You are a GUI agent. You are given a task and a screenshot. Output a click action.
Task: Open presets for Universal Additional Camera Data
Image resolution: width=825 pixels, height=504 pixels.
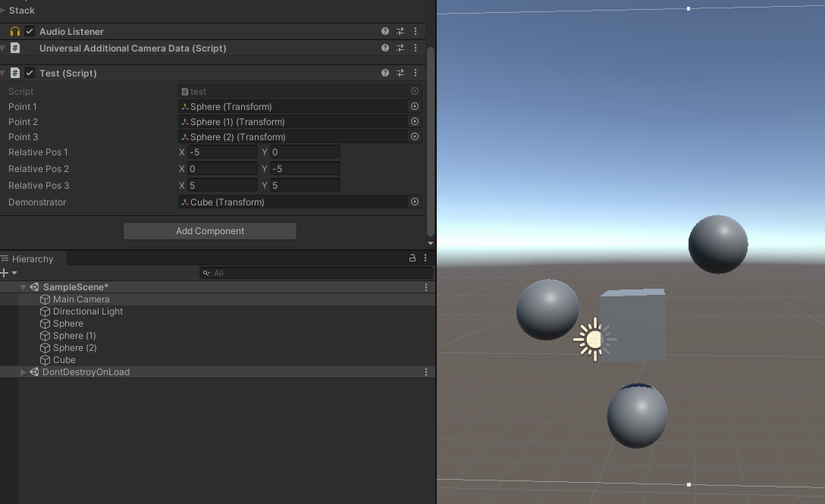[x=400, y=48]
